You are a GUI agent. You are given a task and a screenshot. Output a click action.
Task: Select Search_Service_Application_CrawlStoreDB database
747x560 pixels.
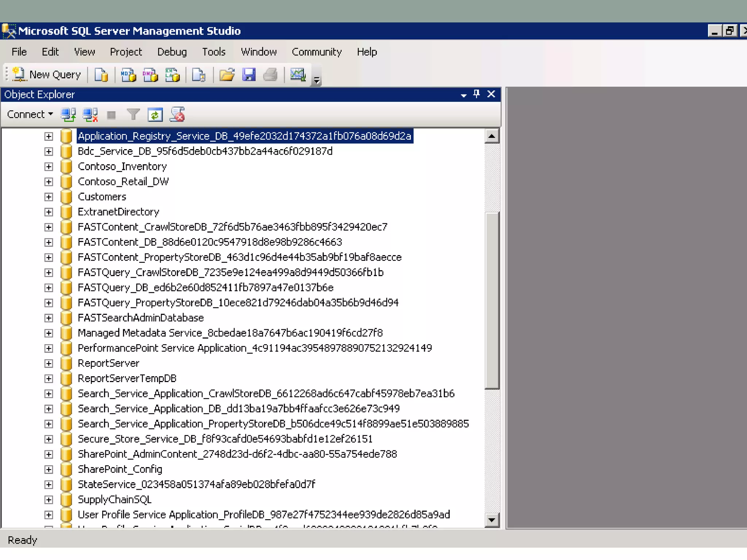[x=266, y=394]
